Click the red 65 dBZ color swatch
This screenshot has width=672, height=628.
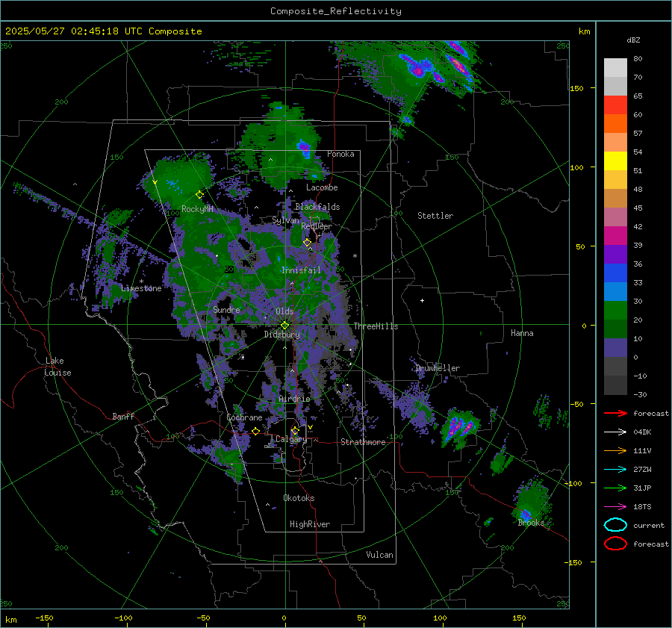pos(615,105)
